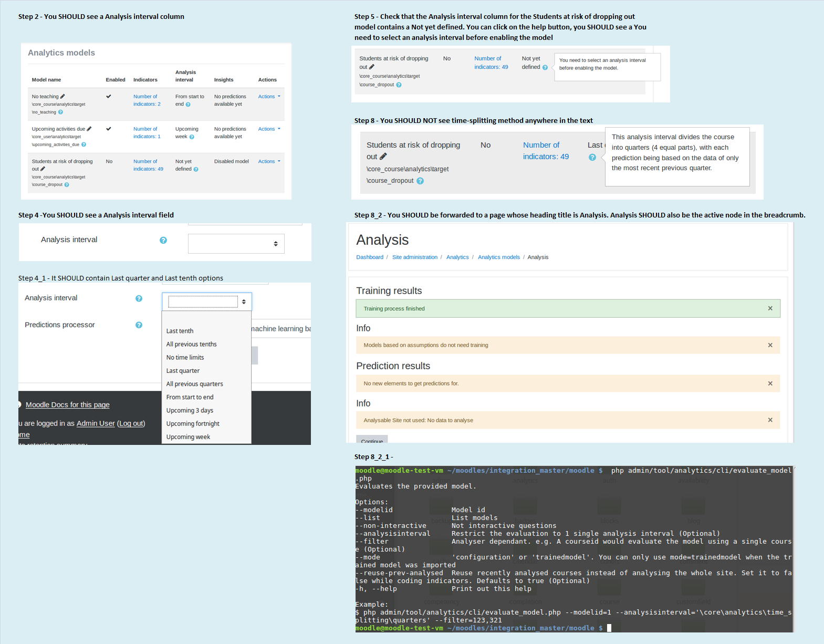Viewport: 824px width, 644px height.
Task: Open help icon next to \upcoming_activities_due
Action: 84,144
